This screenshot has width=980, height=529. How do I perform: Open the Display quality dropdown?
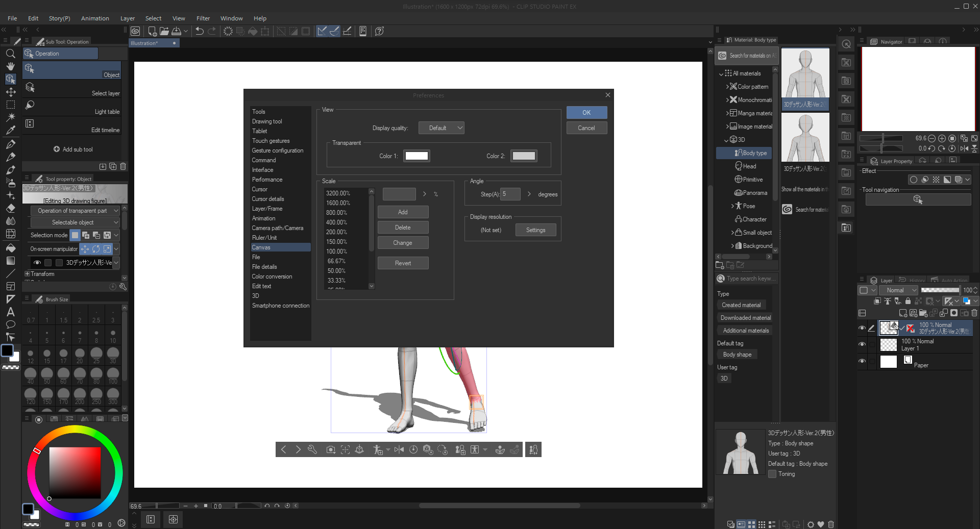pyautogui.click(x=442, y=128)
